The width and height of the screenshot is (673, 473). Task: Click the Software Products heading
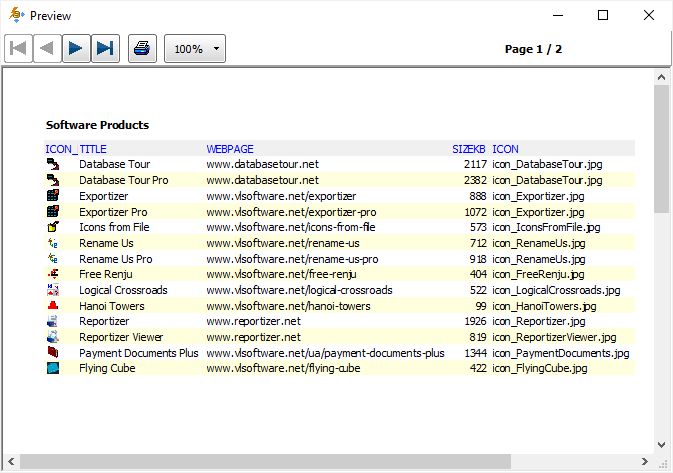(97, 125)
